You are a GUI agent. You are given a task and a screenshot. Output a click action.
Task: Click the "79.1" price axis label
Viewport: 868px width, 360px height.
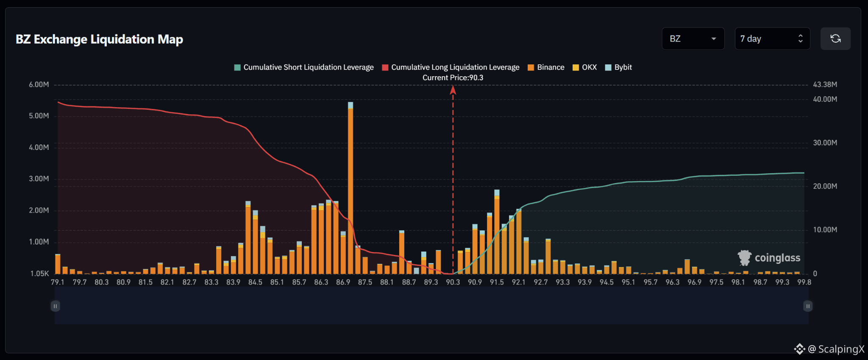pyautogui.click(x=58, y=282)
